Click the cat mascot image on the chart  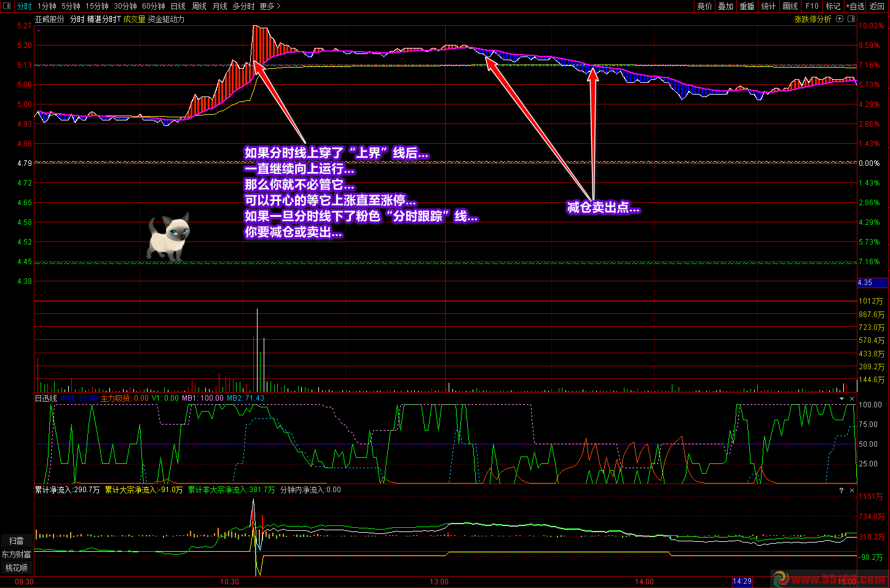click(x=170, y=238)
